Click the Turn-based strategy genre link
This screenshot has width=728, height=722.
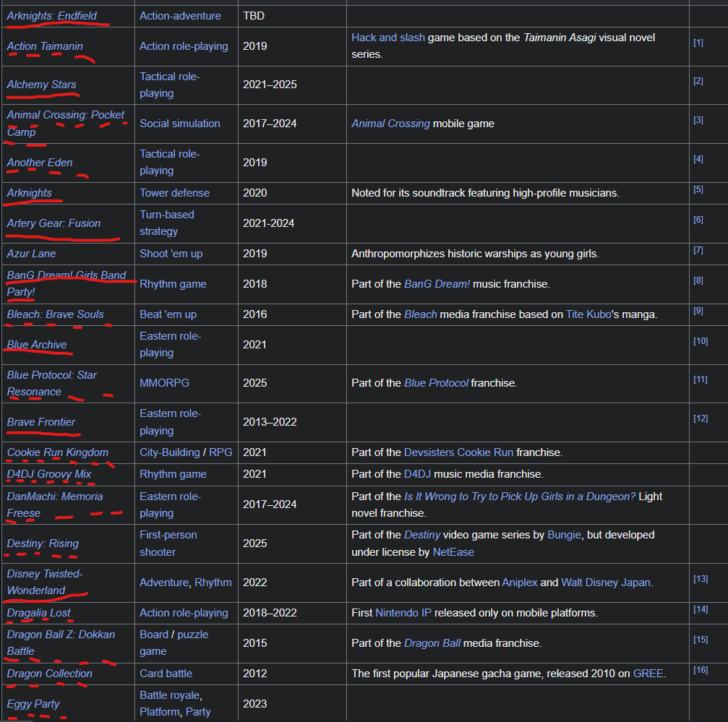click(x=167, y=223)
